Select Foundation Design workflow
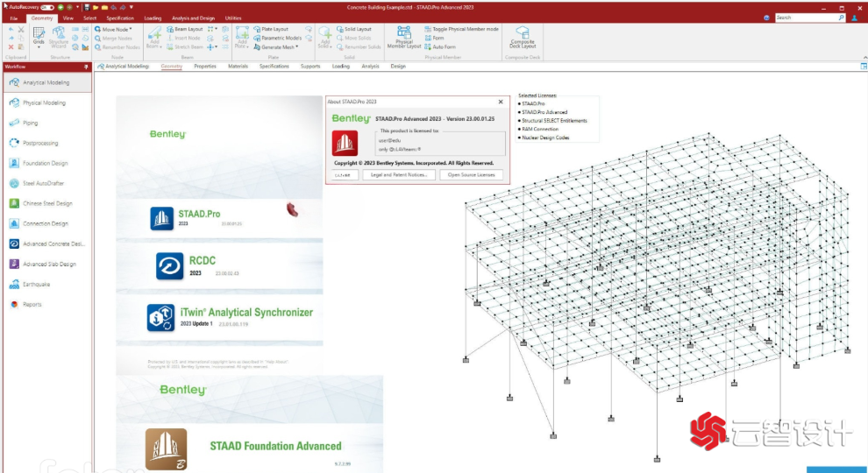Image resolution: width=868 pixels, height=473 pixels. 47,163
